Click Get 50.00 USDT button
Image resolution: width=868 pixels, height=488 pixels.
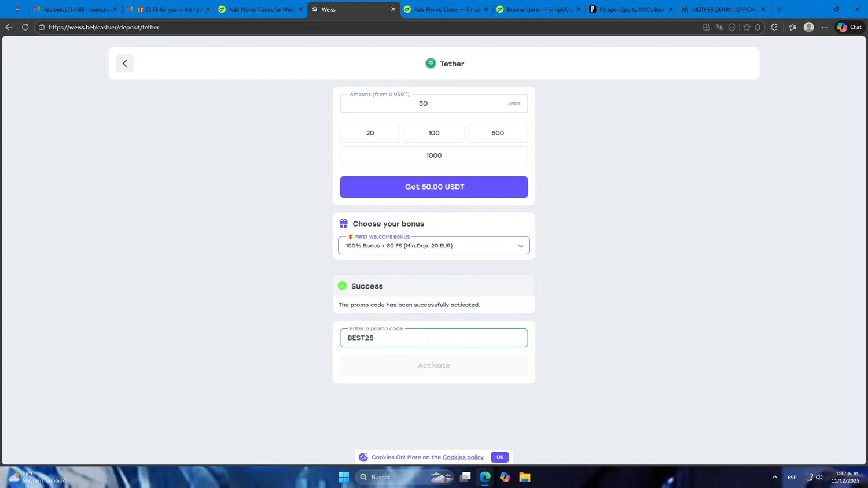434,187
